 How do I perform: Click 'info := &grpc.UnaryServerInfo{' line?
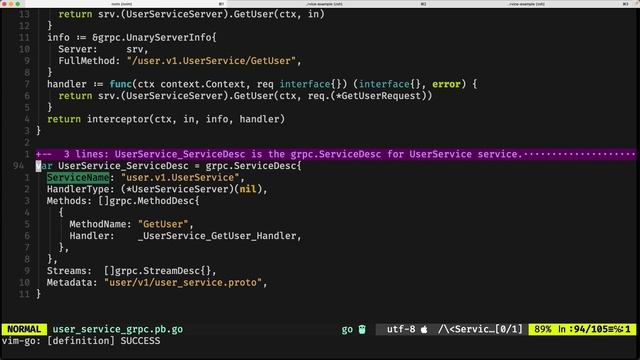(131, 38)
